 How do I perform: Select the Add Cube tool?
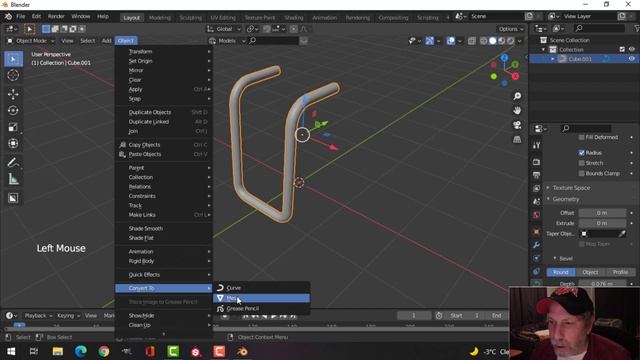(13, 198)
